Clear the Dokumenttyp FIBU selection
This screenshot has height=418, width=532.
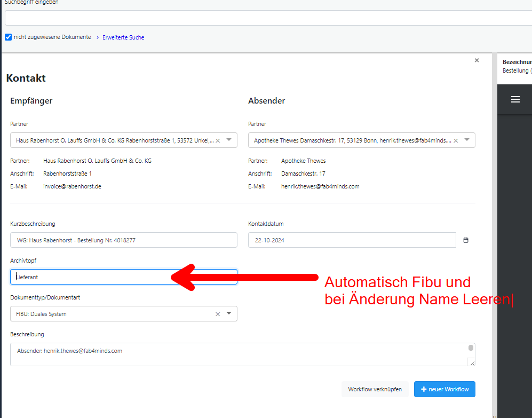click(218, 314)
